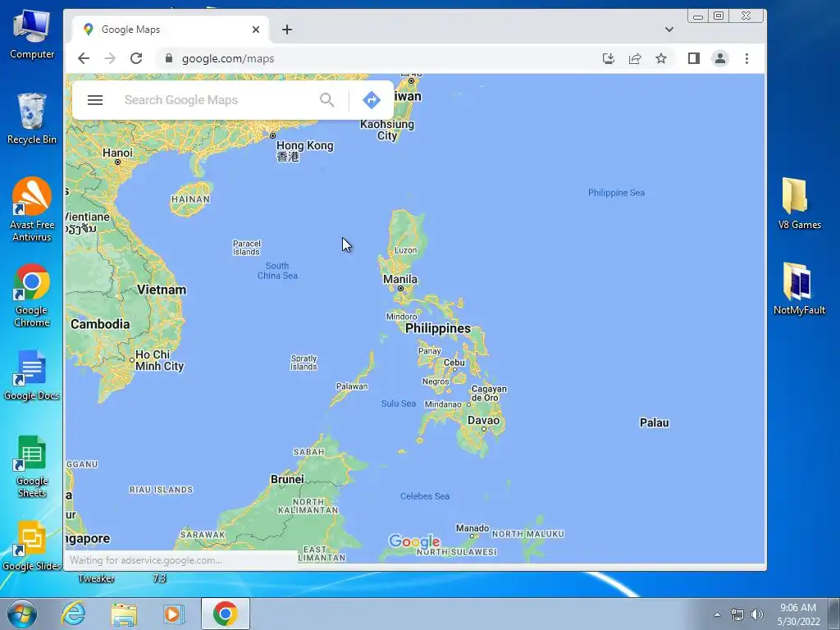Open the Google Maps hamburger menu
The width and height of the screenshot is (840, 630).
tap(95, 100)
